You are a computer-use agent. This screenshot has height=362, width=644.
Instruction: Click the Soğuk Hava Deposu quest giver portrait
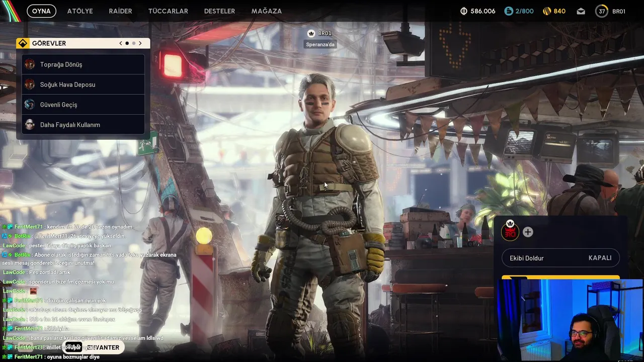tap(30, 84)
